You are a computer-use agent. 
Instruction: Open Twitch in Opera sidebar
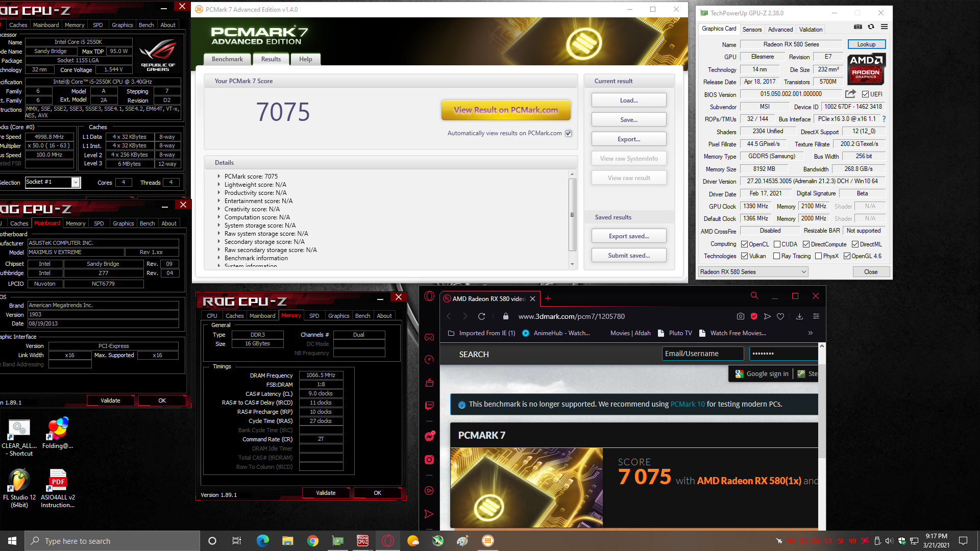429,406
